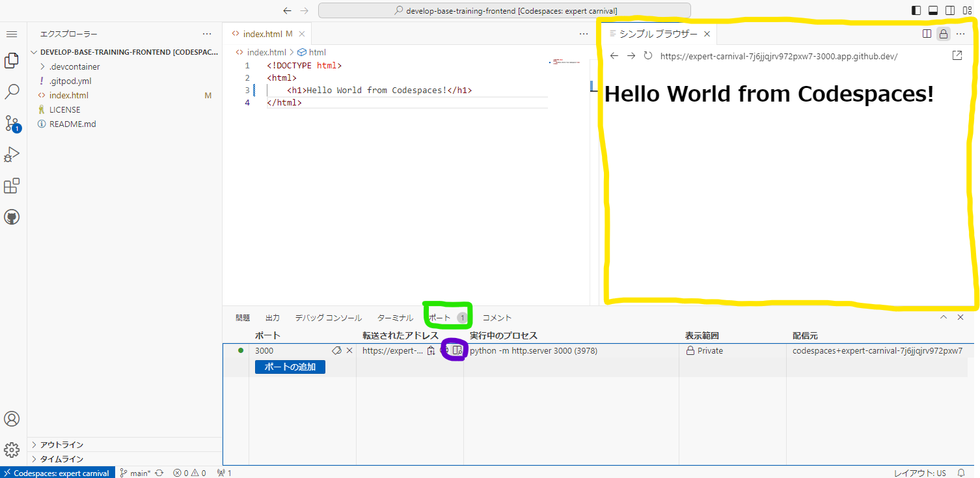Viewport: 980px width, 478px height.
Task: Switch to index.html editor tab
Action: (x=267, y=34)
